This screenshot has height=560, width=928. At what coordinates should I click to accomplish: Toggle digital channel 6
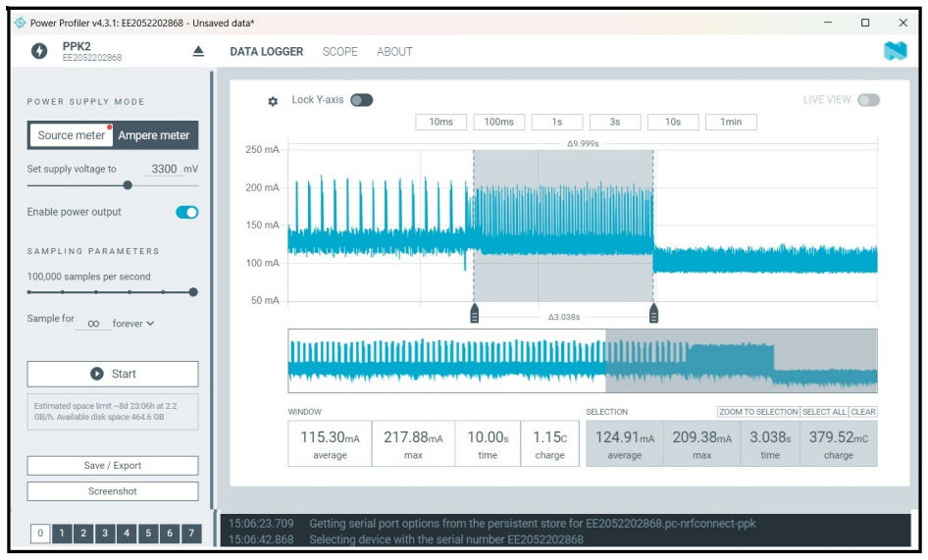(170, 533)
